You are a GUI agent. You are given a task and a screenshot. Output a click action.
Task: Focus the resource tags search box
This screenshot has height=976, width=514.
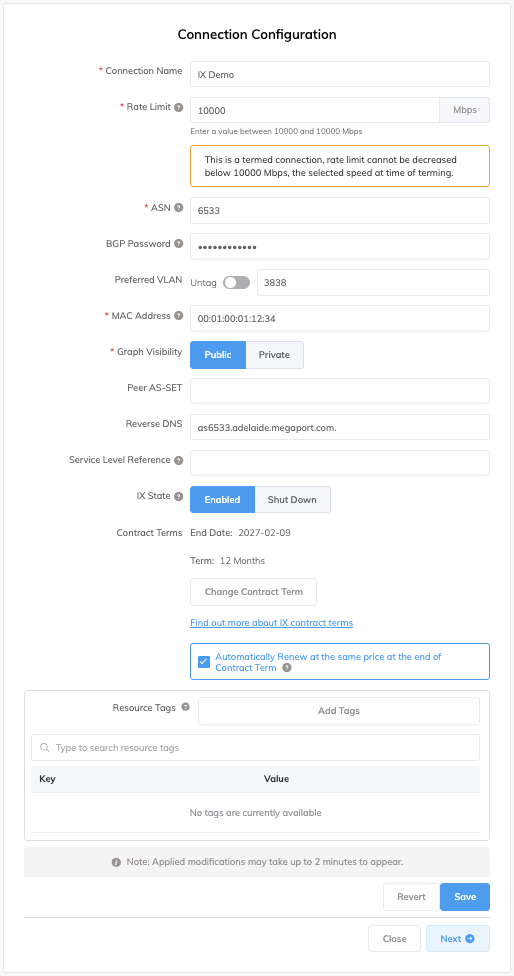tap(255, 748)
